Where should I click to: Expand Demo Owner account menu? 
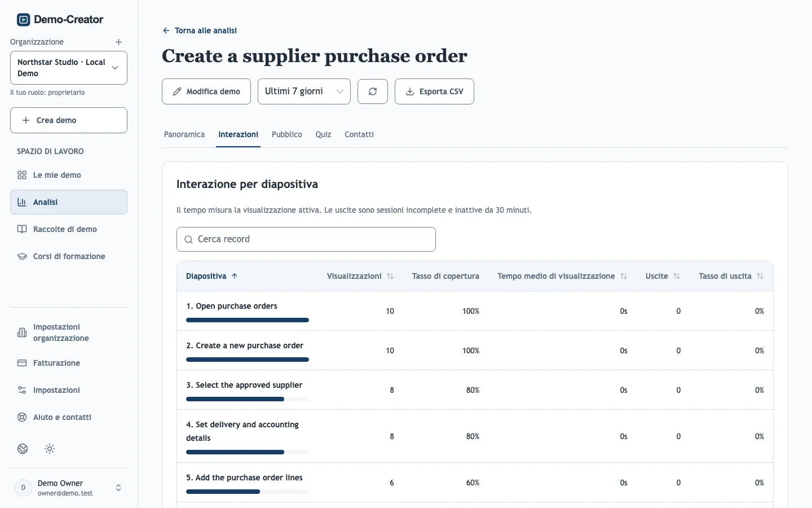[69, 488]
